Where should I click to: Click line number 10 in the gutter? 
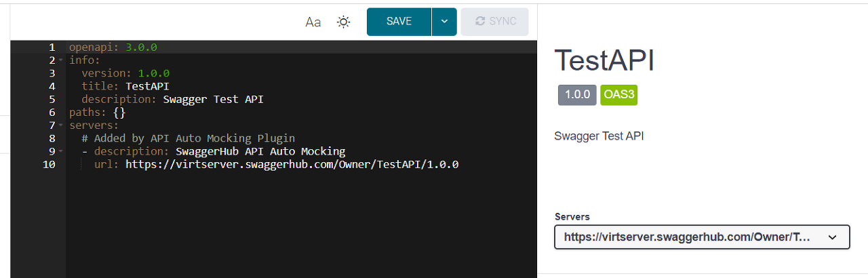click(49, 164)
